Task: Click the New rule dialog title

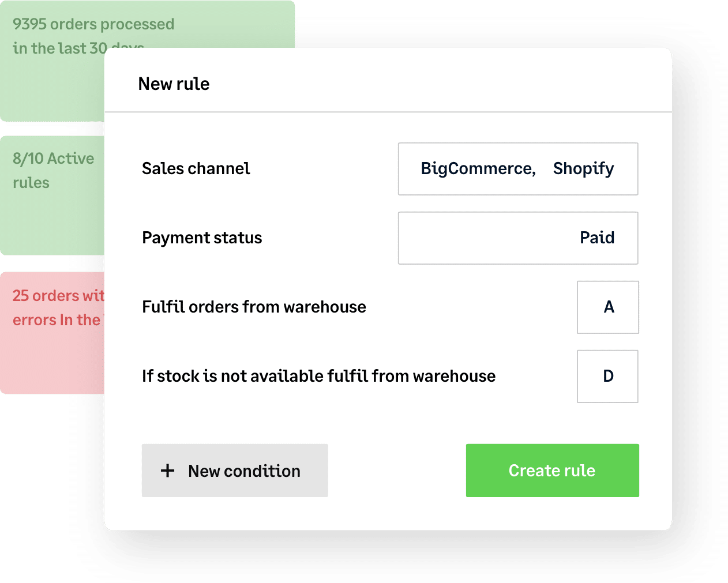Action: tap(174, 84)
